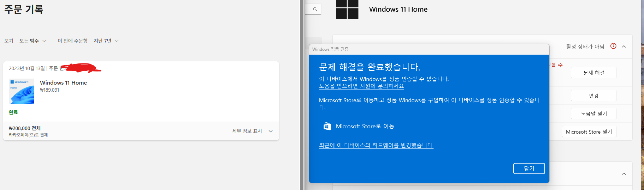Image resolution: width=644 pixels, height=190 pixels.
Task: Click the Windows 11 Home Settings heading
Action: coord(398,10)
